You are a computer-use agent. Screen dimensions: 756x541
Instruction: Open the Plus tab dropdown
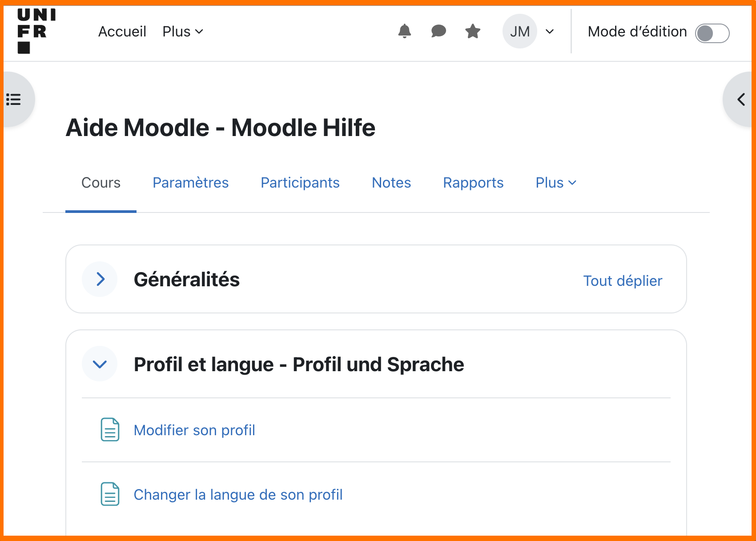[555, 182]
